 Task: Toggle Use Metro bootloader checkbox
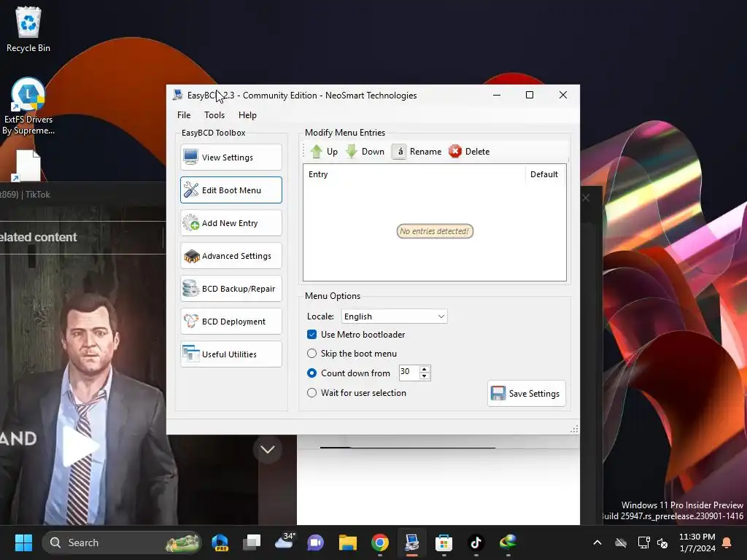pyautogui.click(x=311, y=334)
